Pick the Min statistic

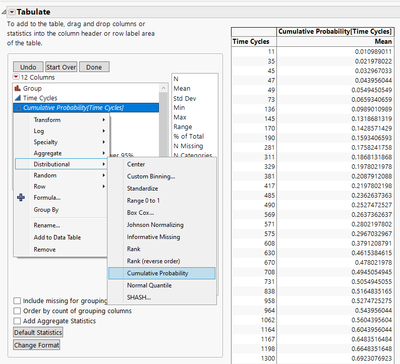tap(179, 108)
